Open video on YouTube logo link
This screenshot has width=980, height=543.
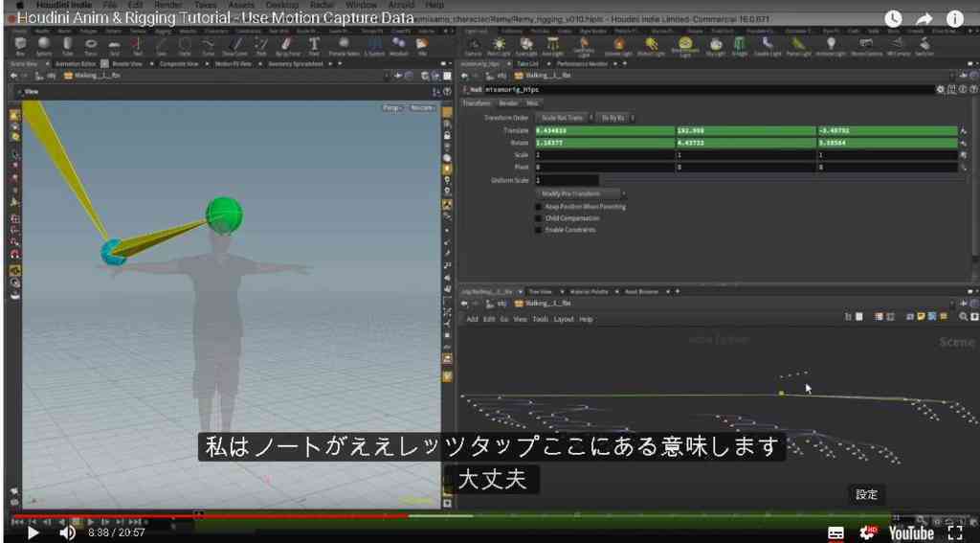pos(911,533)
